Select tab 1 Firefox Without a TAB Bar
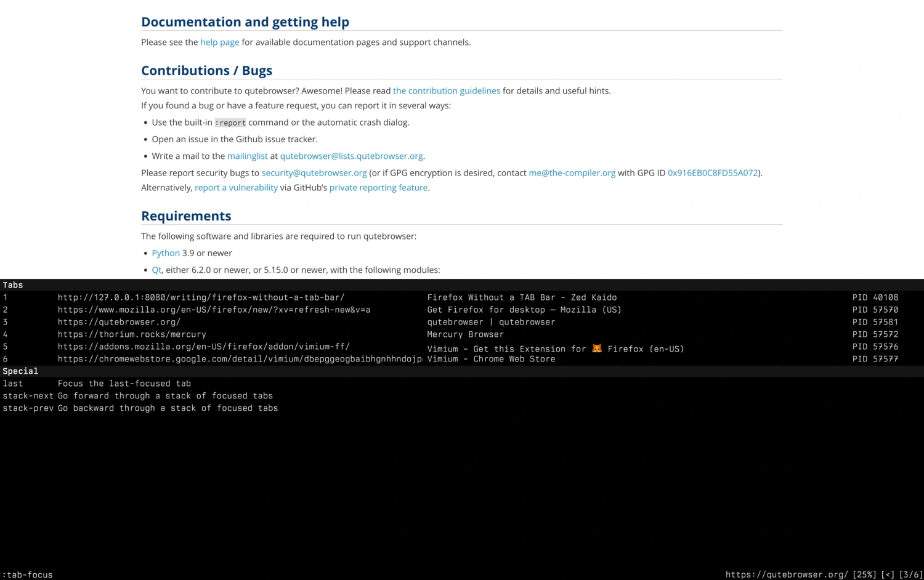Image resolution: width=924 pixels, height=580 pixels. 462,297
